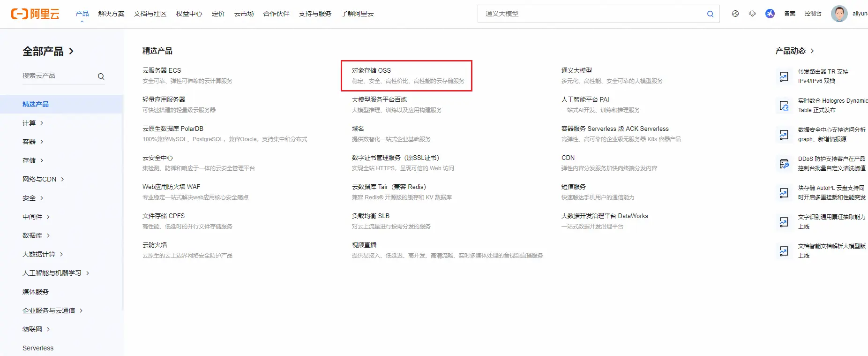Expand the 网络与CDN category chevron

[x=62, y=179]
